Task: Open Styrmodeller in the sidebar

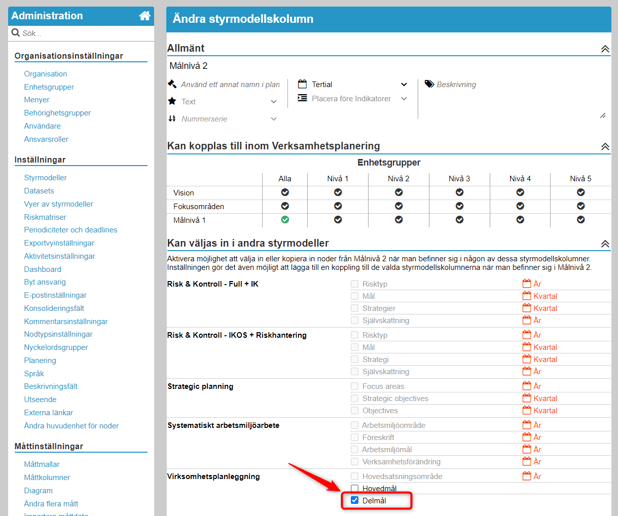Action: coord(45,178)
